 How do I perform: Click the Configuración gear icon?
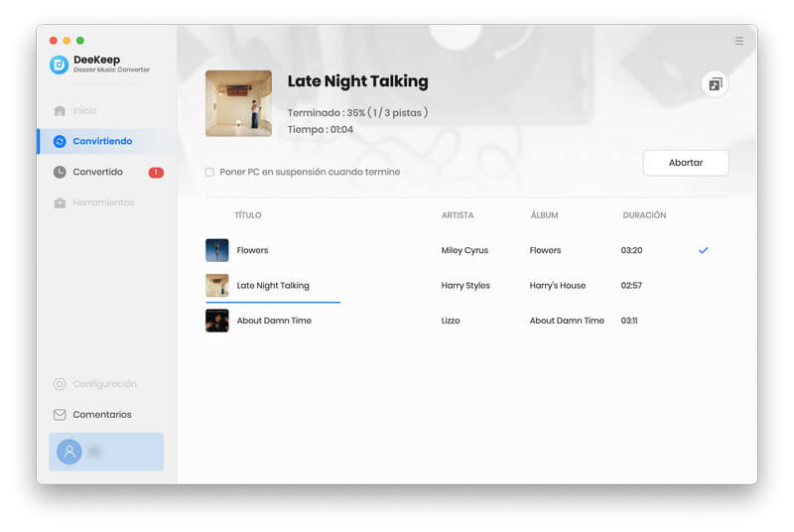coord(60,384)
